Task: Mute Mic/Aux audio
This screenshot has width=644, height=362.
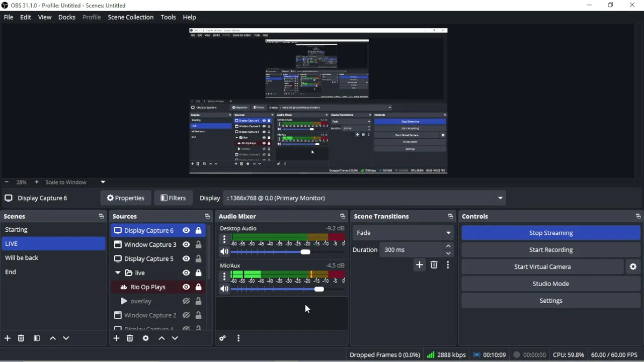Action: [x=224, y=289]
